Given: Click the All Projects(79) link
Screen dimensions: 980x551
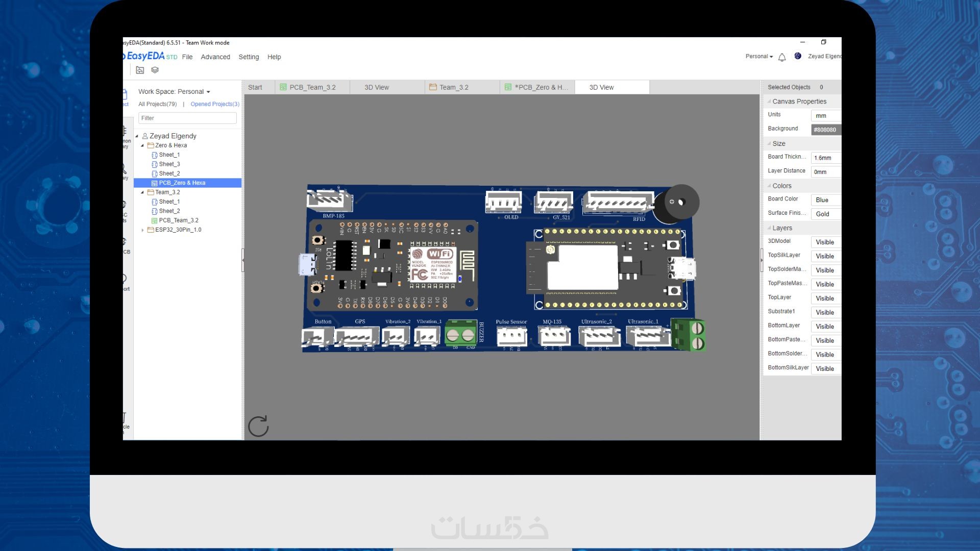Looking at the screenshot, I should point(157,104).
